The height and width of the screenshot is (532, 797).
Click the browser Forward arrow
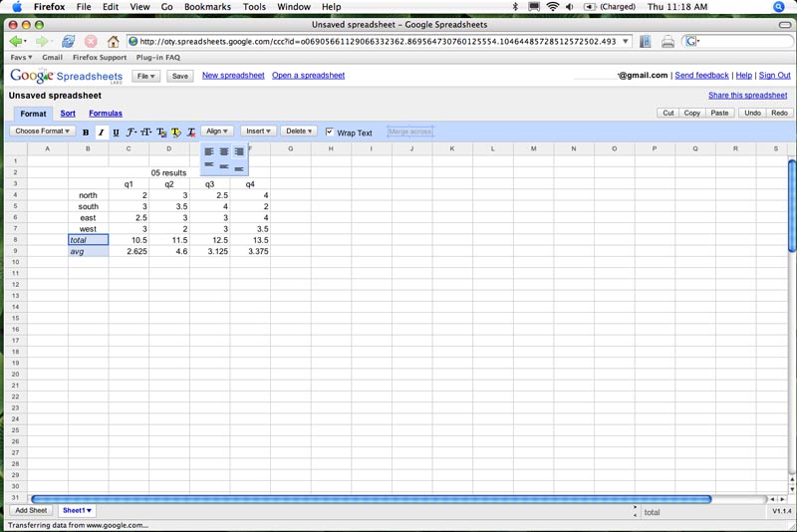(42, 41)
